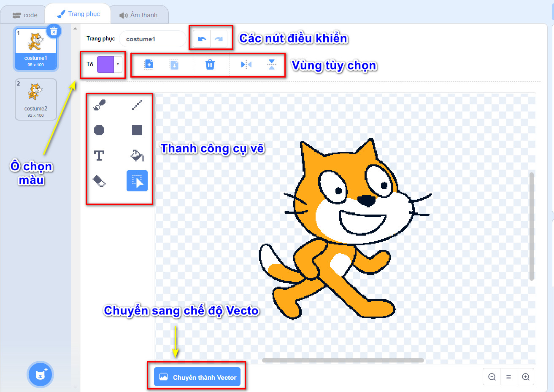Reset canvas zoom to default
Screen dimensions: 554x392
[509, 377]
